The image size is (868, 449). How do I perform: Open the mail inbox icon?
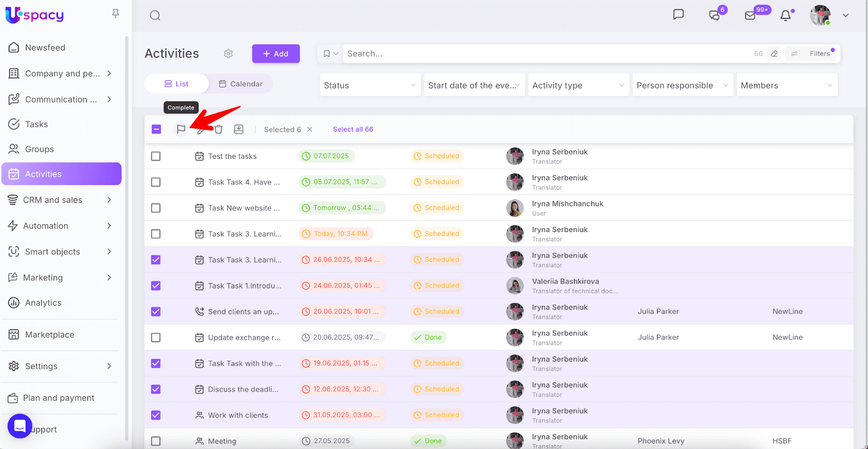[750, 15]
